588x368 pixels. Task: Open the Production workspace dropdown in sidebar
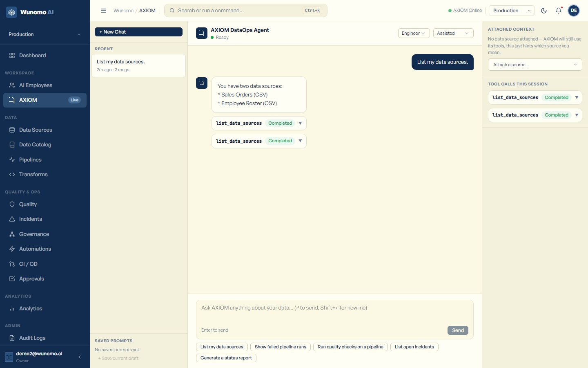(45, 34)
